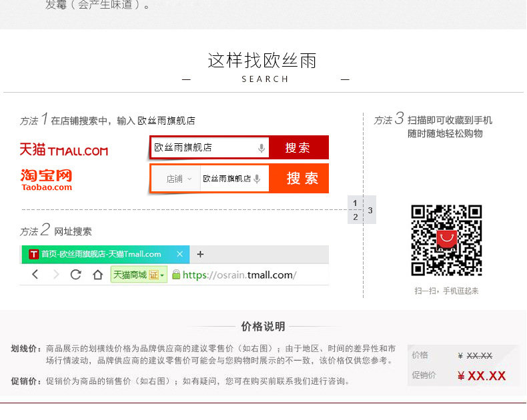The width and height of the screenshot is (527, 420).
Task: Open the 天猫商城 certificate badge dropdown
Action: tap(139, 275)
